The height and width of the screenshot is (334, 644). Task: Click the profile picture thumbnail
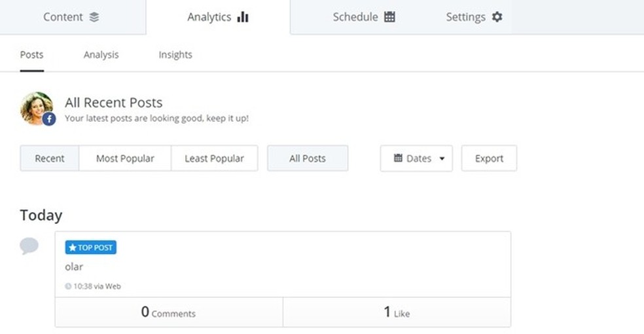(x=36, y=107)
